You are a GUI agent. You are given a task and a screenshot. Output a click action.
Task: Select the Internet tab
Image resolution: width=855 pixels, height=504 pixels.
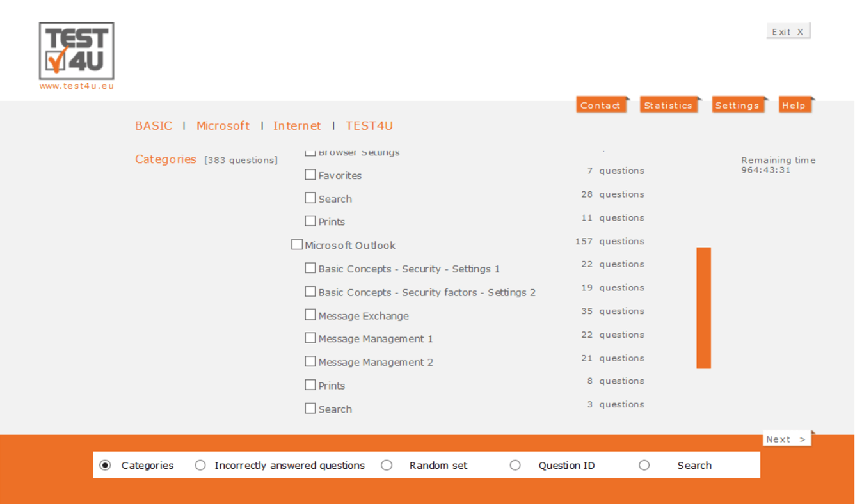pyautogui.click(x=297, y=126)
